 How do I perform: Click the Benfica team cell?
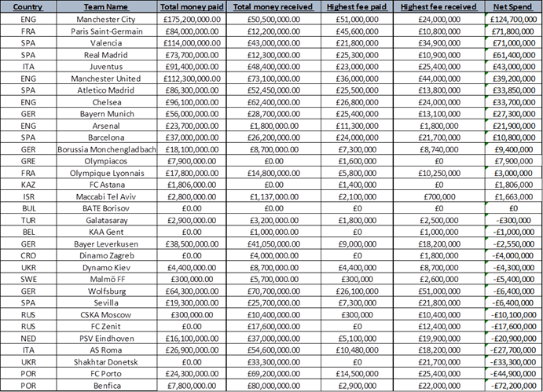coord(106,386)
